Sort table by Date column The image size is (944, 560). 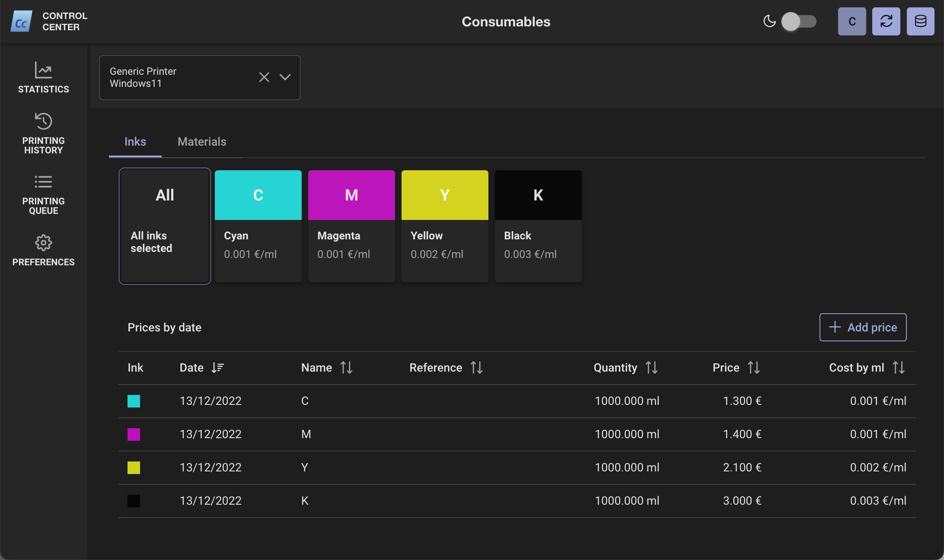(217, 368)
